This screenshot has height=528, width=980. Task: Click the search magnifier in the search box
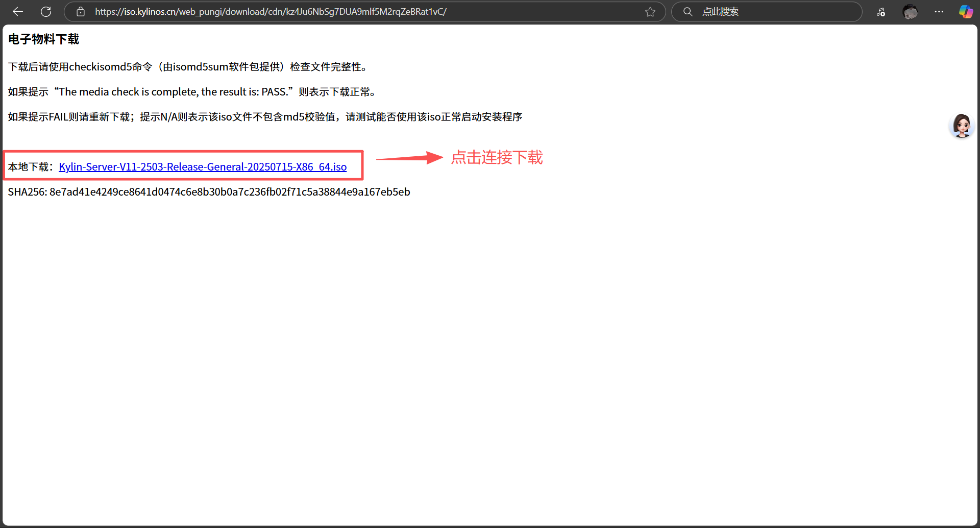coord(688,11)
